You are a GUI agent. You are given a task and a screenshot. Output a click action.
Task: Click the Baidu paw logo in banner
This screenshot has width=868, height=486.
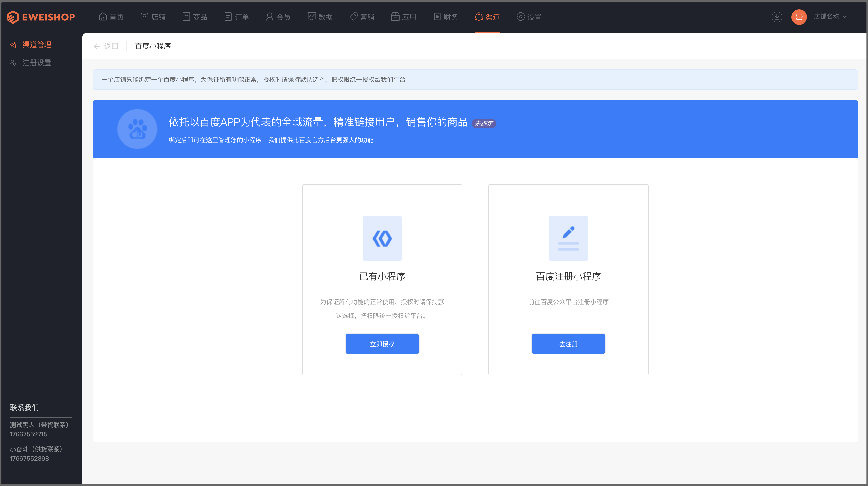click(x=137, y=129)
